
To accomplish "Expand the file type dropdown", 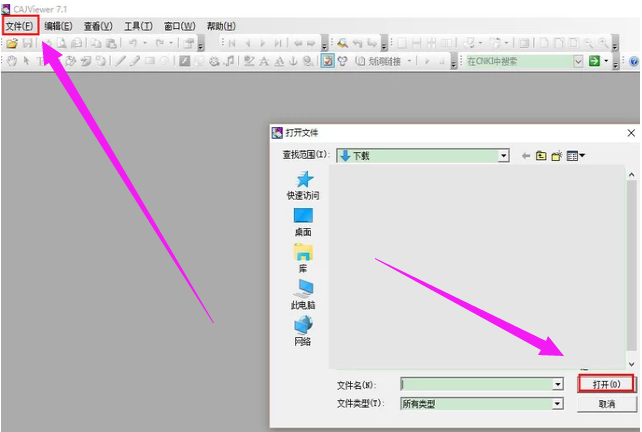I will [557, 404].
